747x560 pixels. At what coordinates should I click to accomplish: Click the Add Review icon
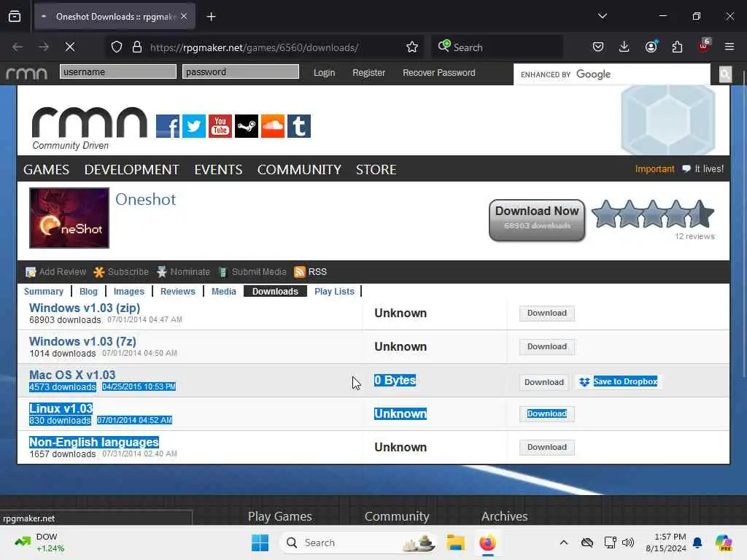coord(31,273)
